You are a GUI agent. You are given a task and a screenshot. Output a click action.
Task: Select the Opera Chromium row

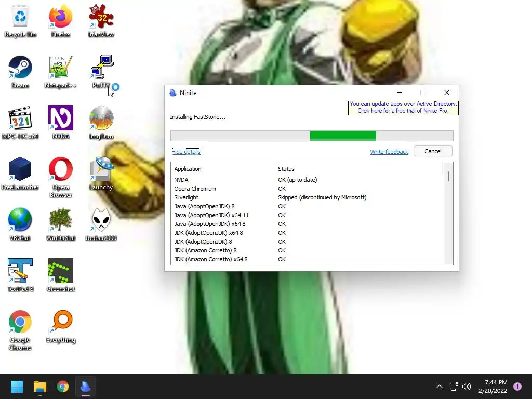click(307, 189)
